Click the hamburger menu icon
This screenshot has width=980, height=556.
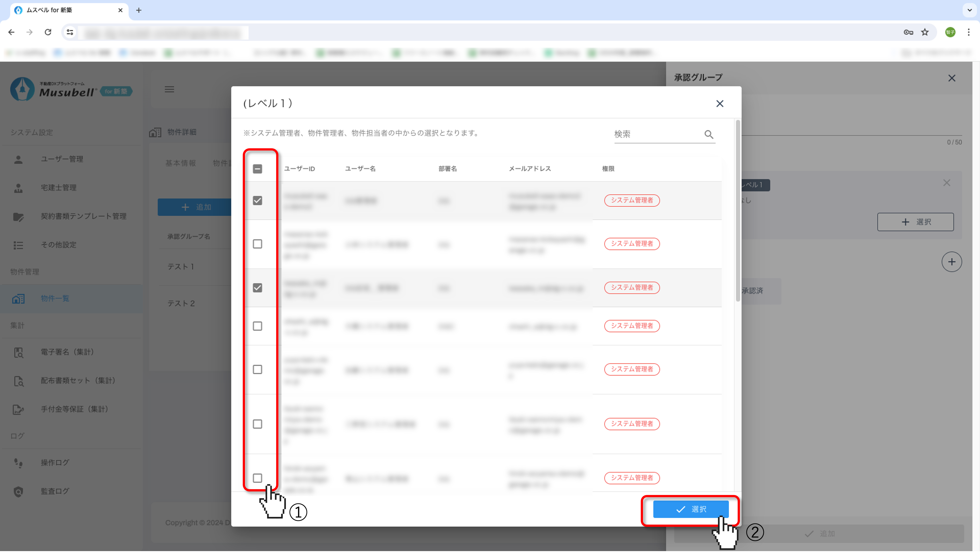pos(169,89)
